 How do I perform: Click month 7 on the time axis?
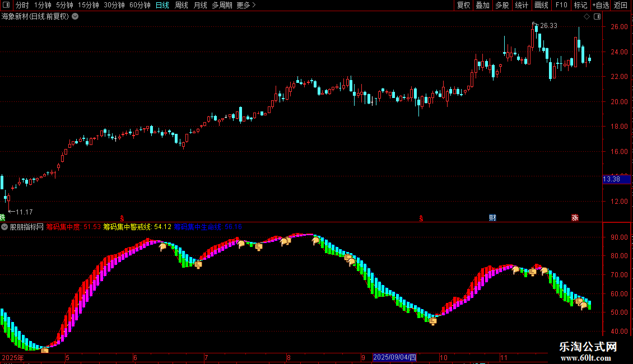coord(206,357)
